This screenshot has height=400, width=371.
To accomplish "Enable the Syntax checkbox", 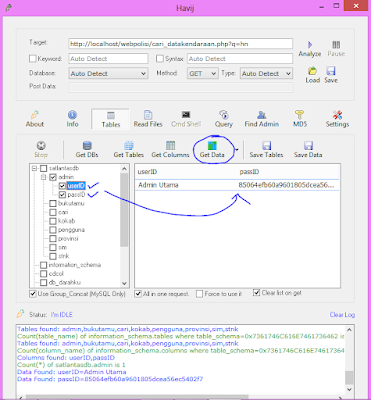I will (x=160, y=59).
